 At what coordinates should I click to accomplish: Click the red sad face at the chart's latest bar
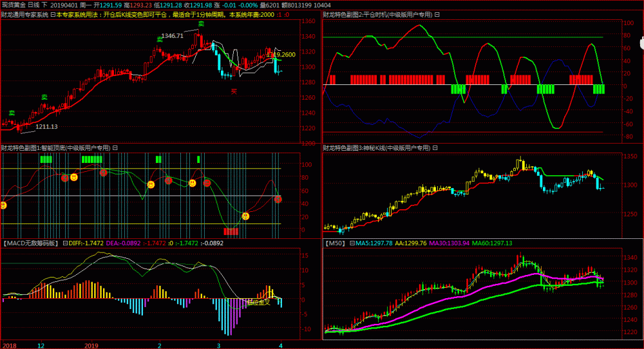[278, 199]
